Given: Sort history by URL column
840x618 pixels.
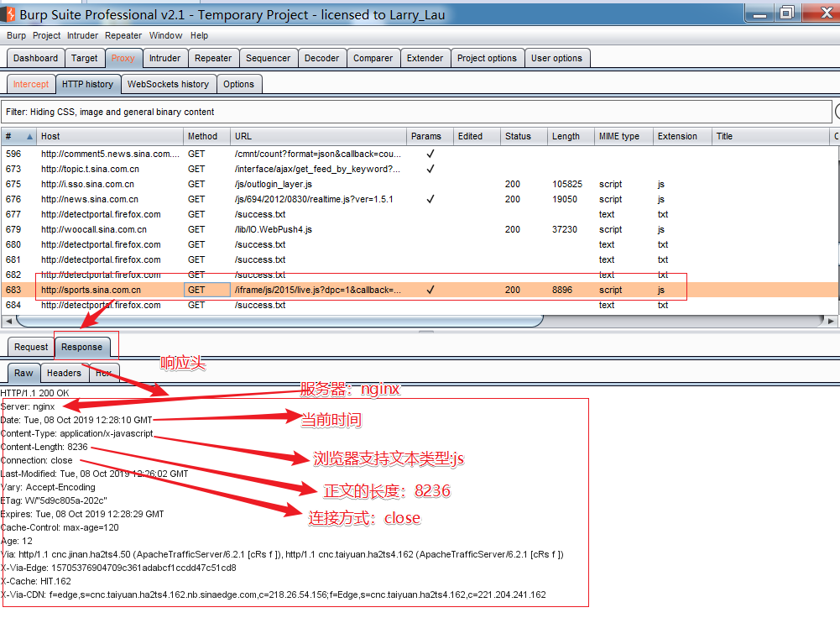Looking at the screenshot, I should click(x=318, y=136).
